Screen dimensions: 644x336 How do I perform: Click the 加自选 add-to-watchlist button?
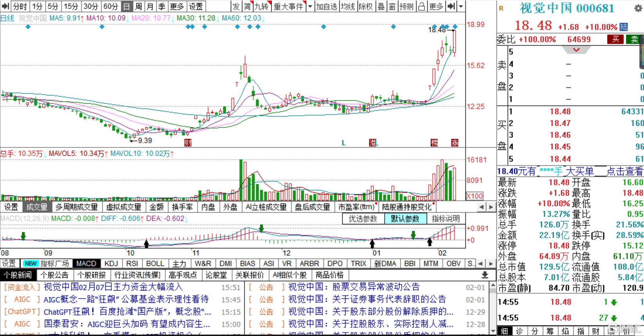[x=326, y=6]
